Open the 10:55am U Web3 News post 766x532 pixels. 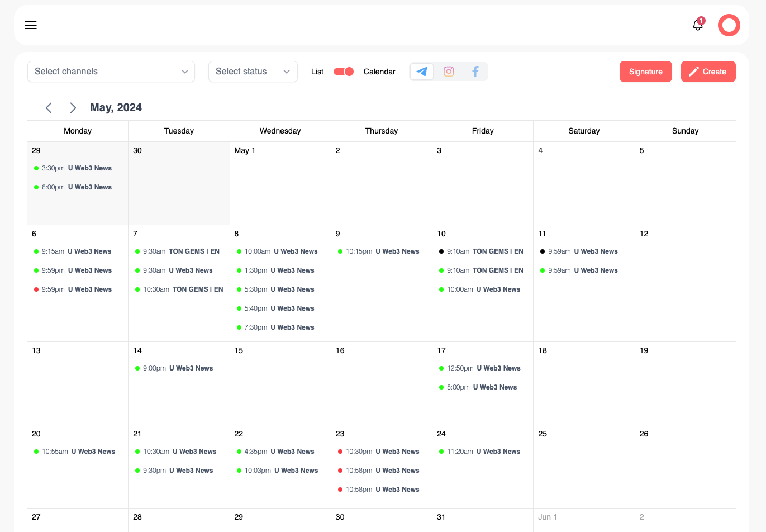click(78, 452)
